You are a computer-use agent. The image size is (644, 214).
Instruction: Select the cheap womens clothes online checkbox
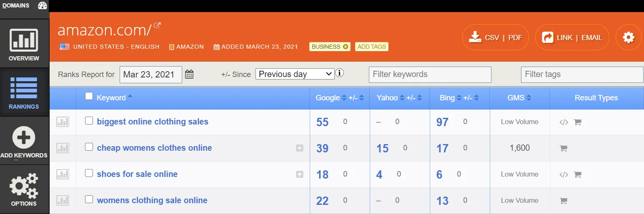89,147
